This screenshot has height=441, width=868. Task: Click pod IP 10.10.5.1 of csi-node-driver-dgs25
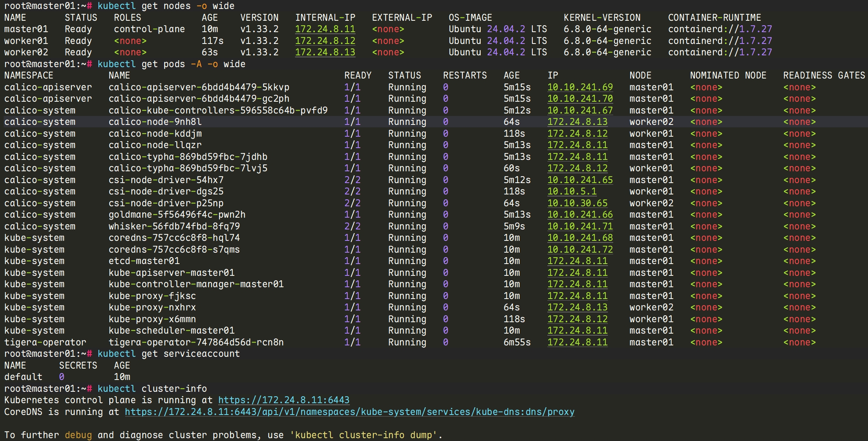click(572, 191)
